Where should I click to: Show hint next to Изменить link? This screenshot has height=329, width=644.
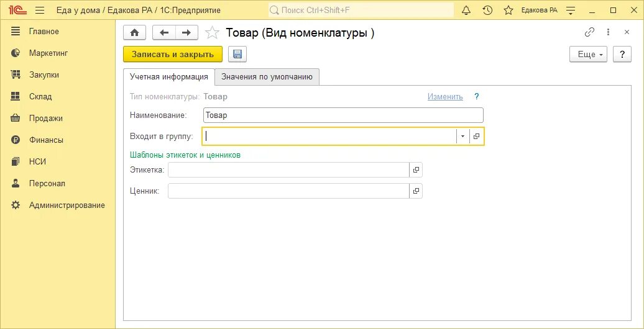click(x=476, y=97)
